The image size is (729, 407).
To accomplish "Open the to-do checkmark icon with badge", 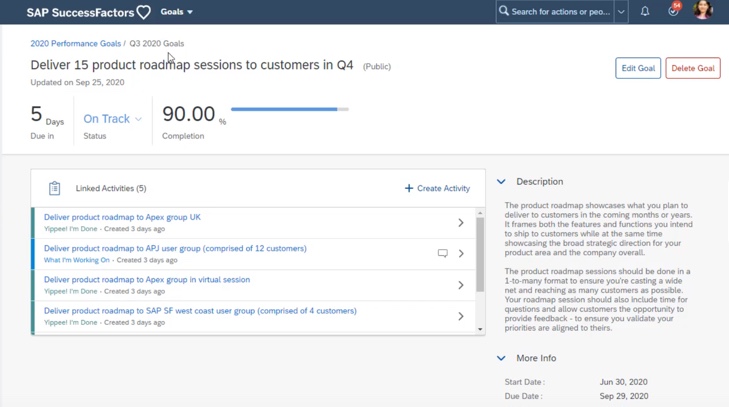I will (673, 12).
